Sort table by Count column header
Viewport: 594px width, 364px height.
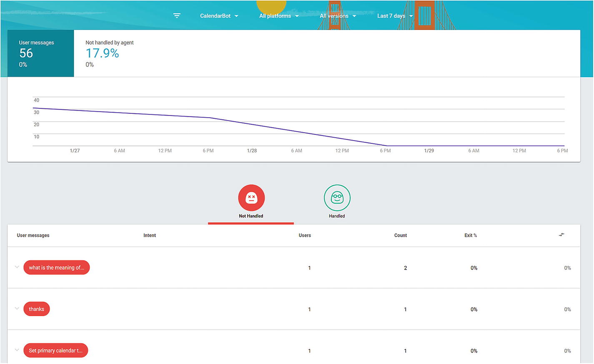coord(400,236)
